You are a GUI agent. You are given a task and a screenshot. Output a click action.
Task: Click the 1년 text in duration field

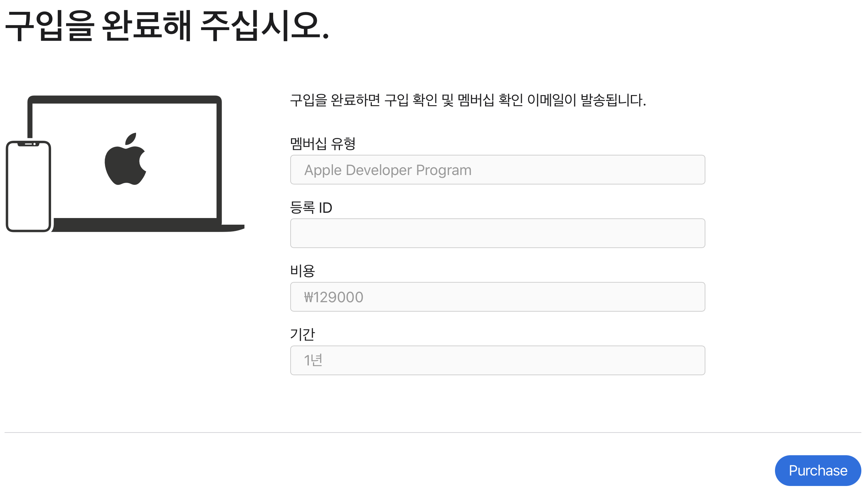[313, 361]
